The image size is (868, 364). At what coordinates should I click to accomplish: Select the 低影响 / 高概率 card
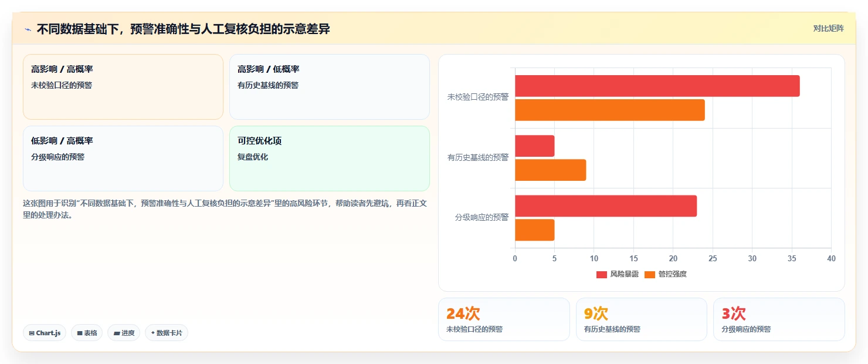coord(123,159)
